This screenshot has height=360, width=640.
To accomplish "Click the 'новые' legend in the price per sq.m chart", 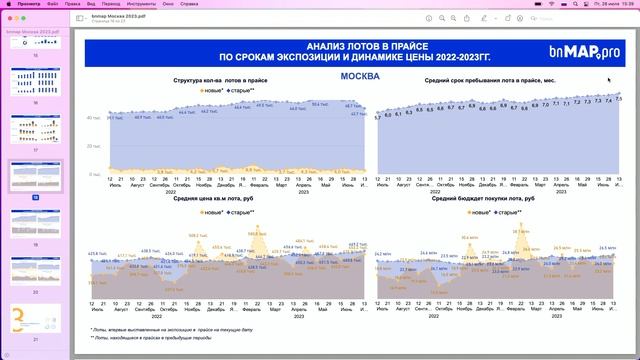I will tap(211, 212).
